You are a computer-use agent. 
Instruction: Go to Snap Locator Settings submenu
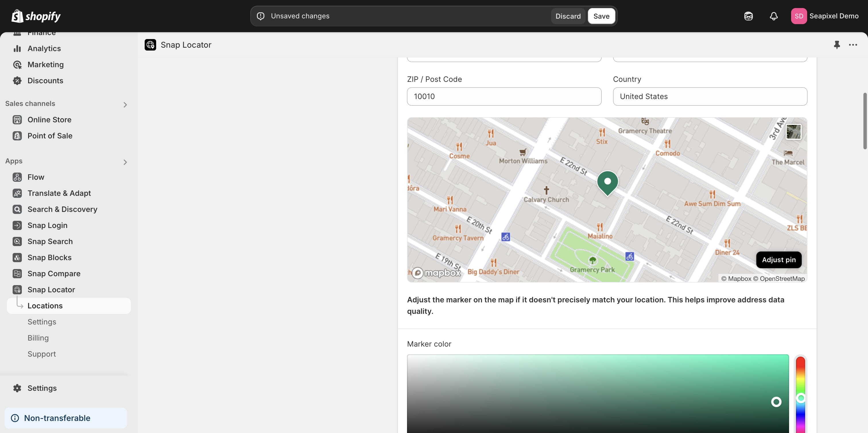pyautogui.click(x=42, y=322)
